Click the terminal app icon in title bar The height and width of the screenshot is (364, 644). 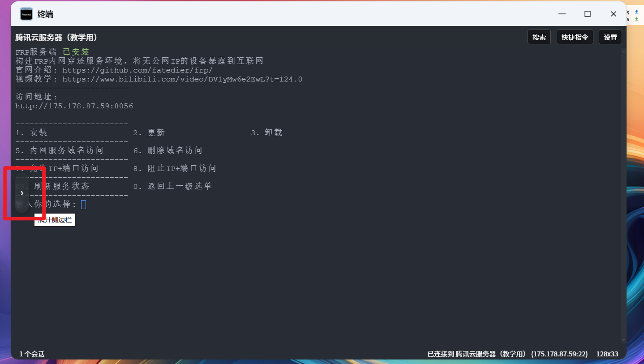(26, 14)
